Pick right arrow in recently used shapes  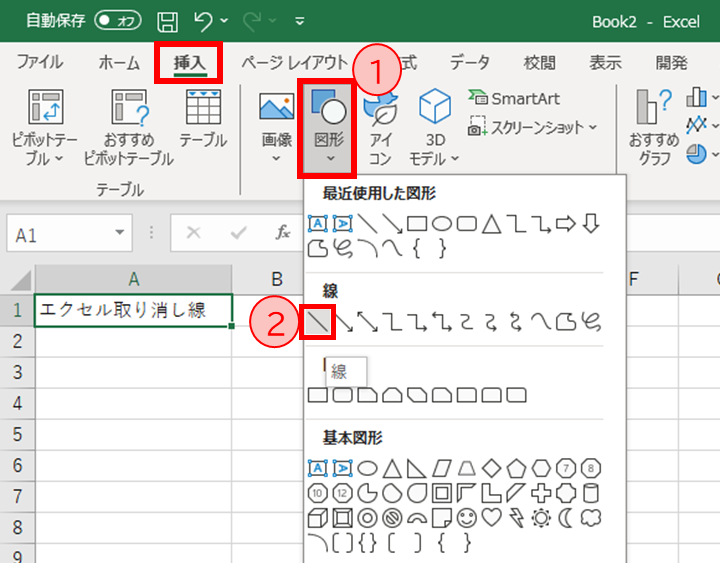coord(566,224)
